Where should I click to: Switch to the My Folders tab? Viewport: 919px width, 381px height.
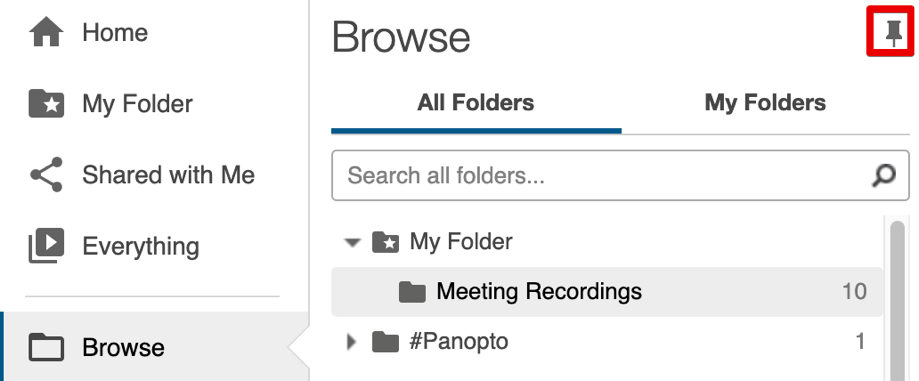(x=765, y=103)
